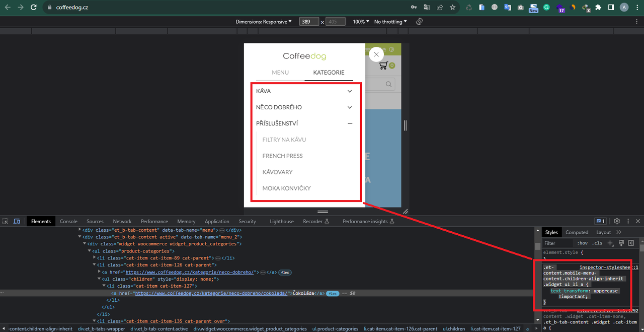Open the Sources tab
This screenshot has height=332, width=644.
[95, 221]
